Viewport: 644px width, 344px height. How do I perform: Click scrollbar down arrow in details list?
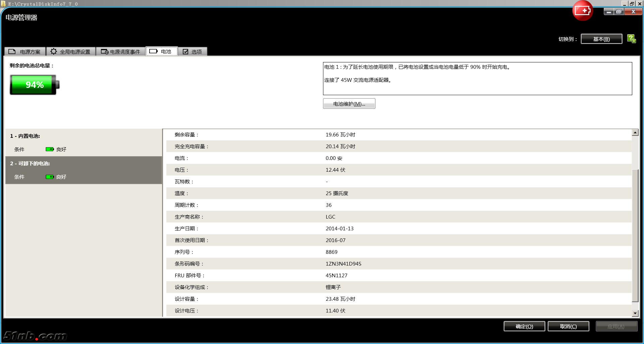pyautogui.click(x=635, y=313)
